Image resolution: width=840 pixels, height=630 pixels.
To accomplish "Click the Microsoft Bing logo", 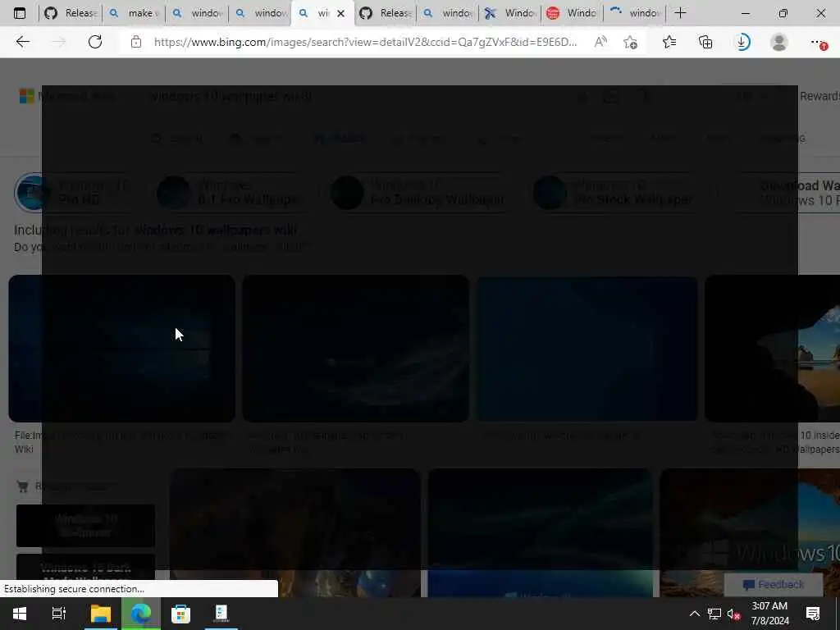I will pos(67,97).
